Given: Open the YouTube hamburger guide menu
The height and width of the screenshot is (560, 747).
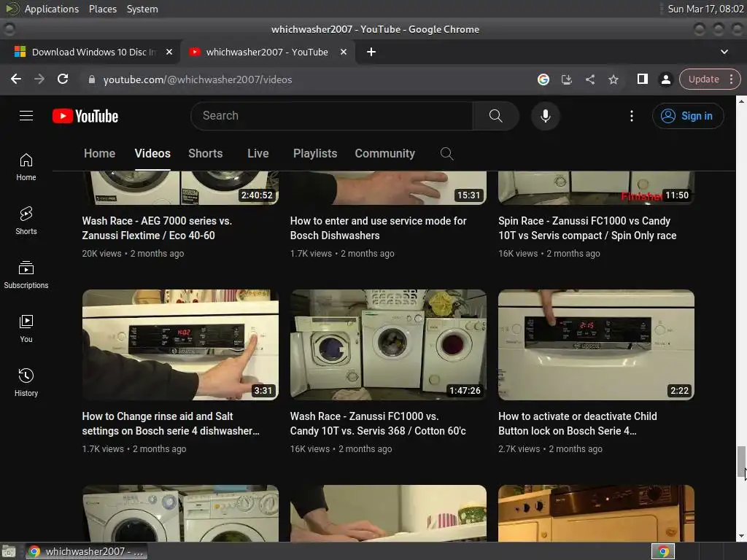Looking at the screenshot, I should tap(26, 116).
